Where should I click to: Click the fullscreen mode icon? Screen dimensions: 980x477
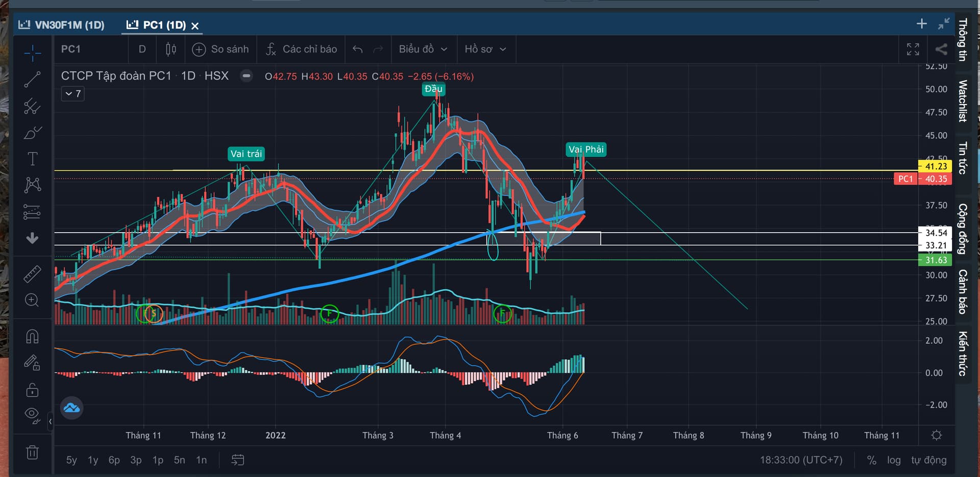point(913,49)
